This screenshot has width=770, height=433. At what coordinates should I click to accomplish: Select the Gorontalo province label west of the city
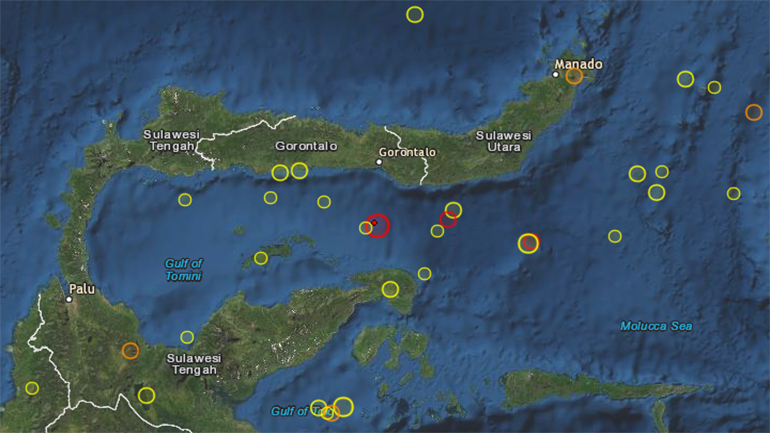point(306,146)
